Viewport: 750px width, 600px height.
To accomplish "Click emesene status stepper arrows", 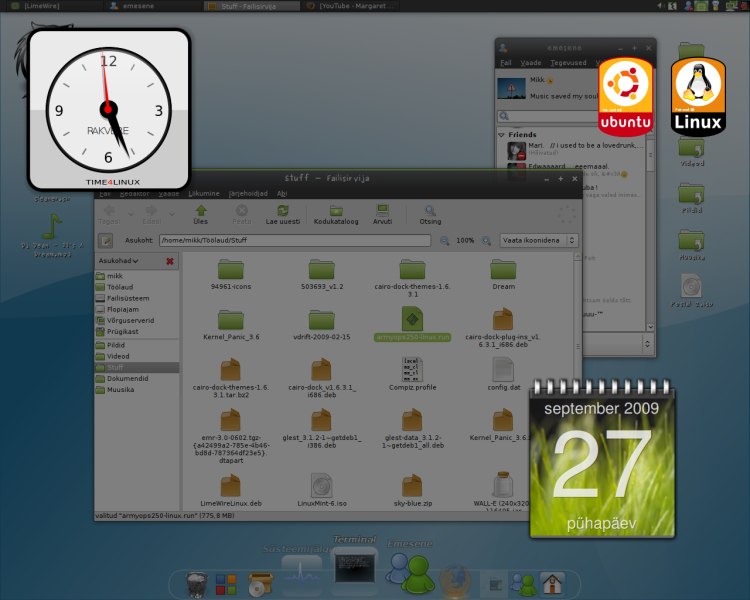I will pos(647,344).
